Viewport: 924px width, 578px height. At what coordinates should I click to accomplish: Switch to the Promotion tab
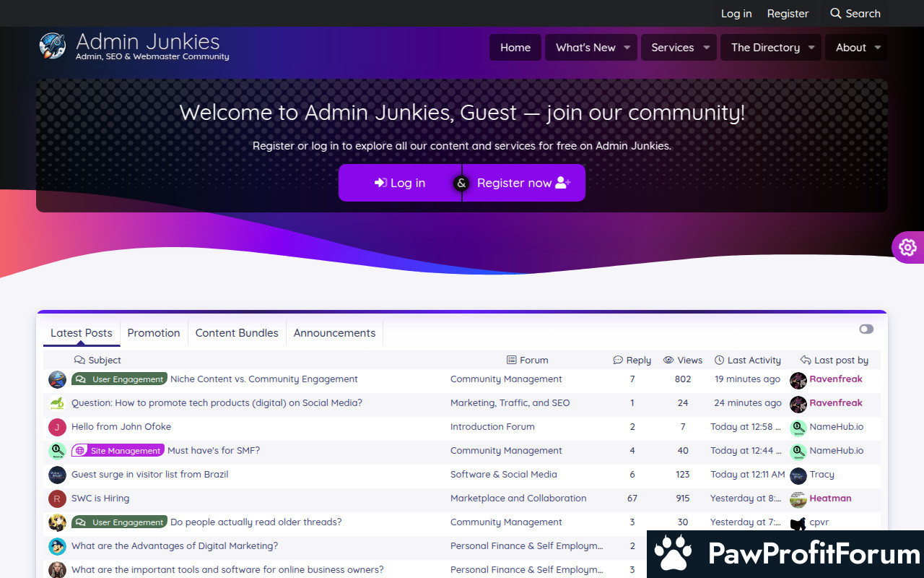tap(154, 333)
